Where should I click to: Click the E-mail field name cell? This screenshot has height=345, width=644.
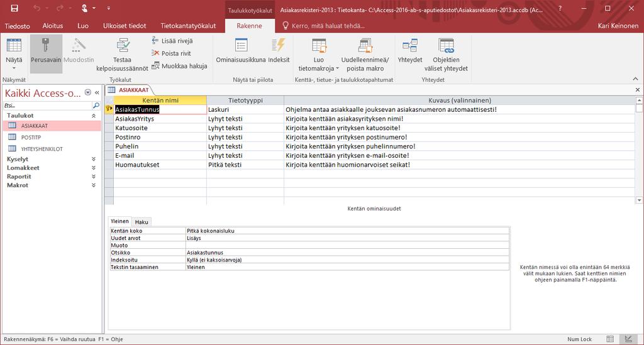(160, 155)
